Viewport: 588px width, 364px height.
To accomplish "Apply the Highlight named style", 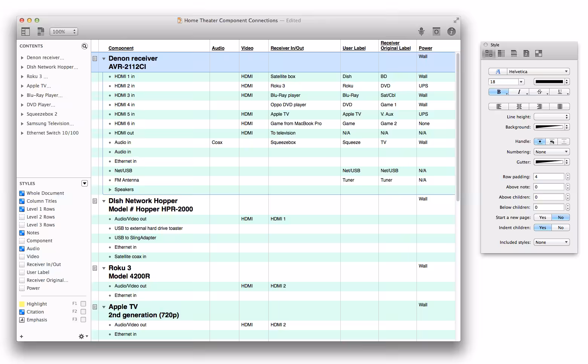I will 37,304.
